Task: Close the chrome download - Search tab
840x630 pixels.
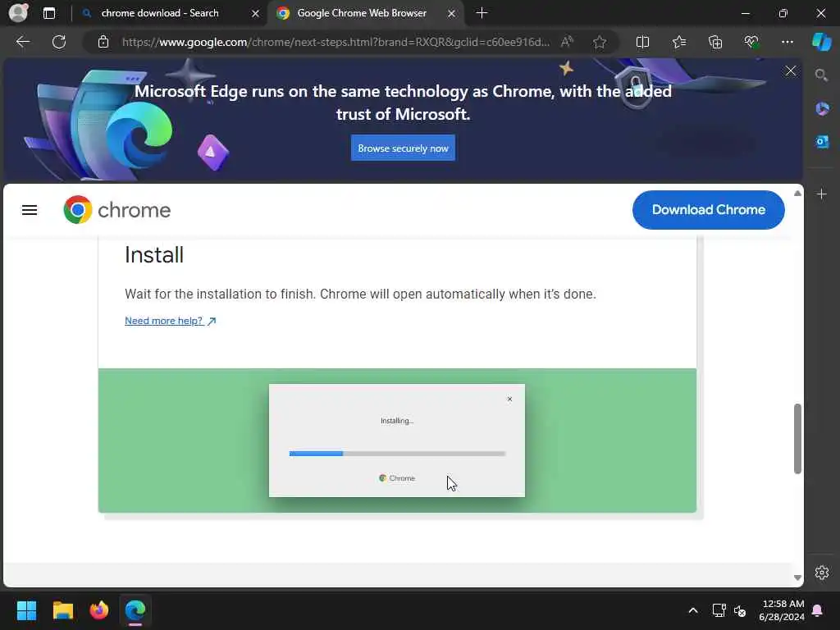Action: tap(256, 13)
